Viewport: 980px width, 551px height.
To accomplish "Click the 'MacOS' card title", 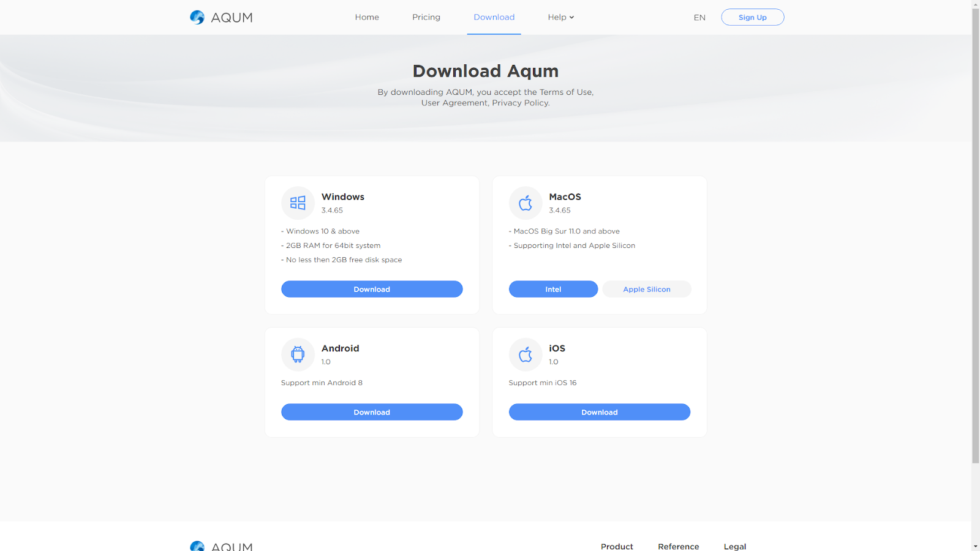I will pyautogui.click(x=565, y=197).
